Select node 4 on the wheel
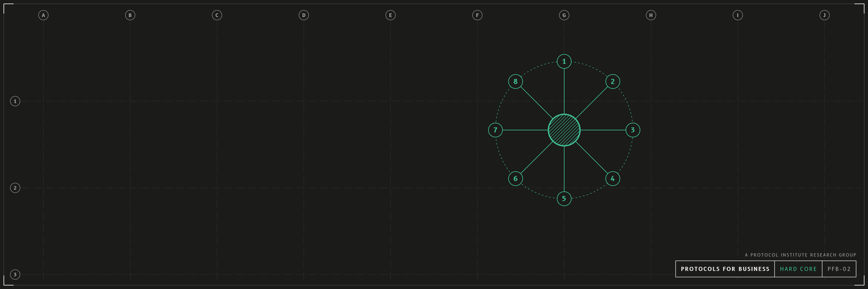868x289 pixels. pyautogui.click(x=613, y=178)
